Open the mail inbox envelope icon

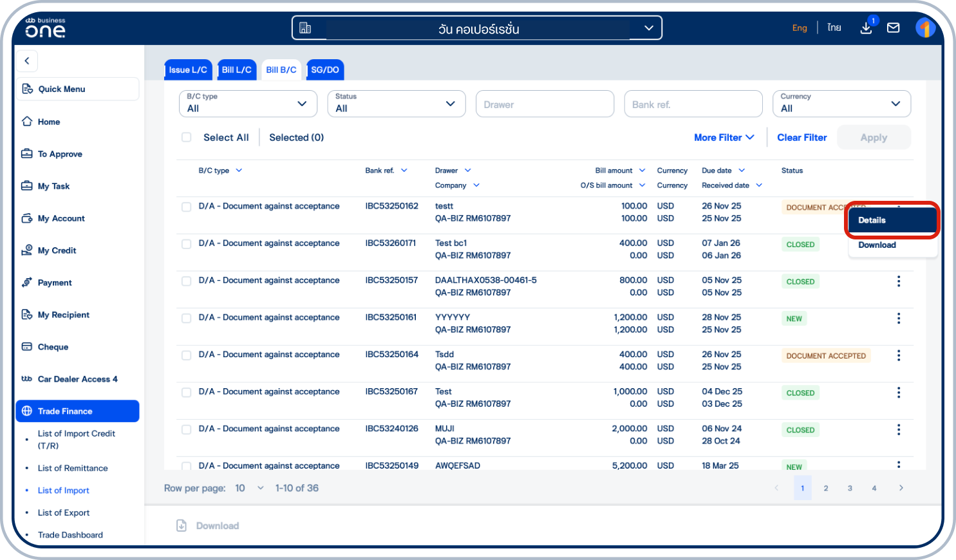pyautogui.click(x=893, y=28)
